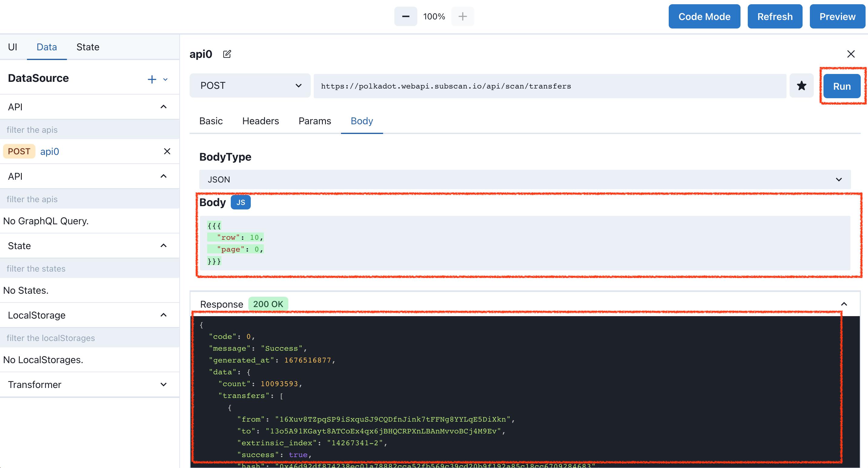Collapse the first API section
Screen dimensions: 868x468
point(164,107)
